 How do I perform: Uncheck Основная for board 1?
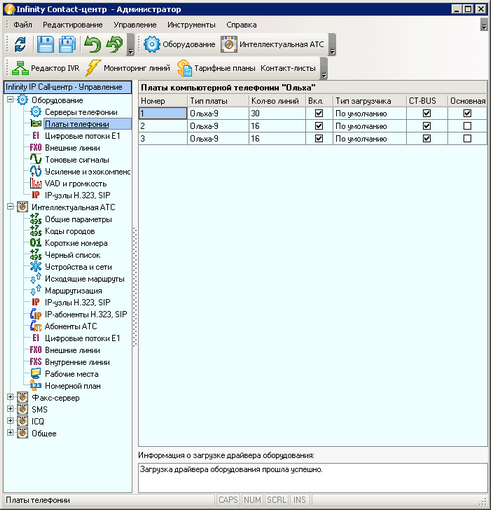467,113
